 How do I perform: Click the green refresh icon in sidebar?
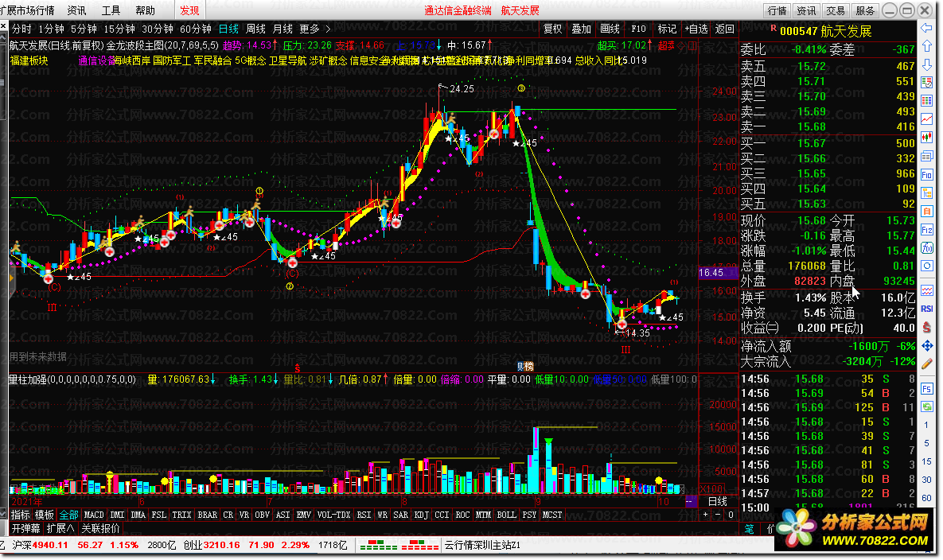(927, 406)
